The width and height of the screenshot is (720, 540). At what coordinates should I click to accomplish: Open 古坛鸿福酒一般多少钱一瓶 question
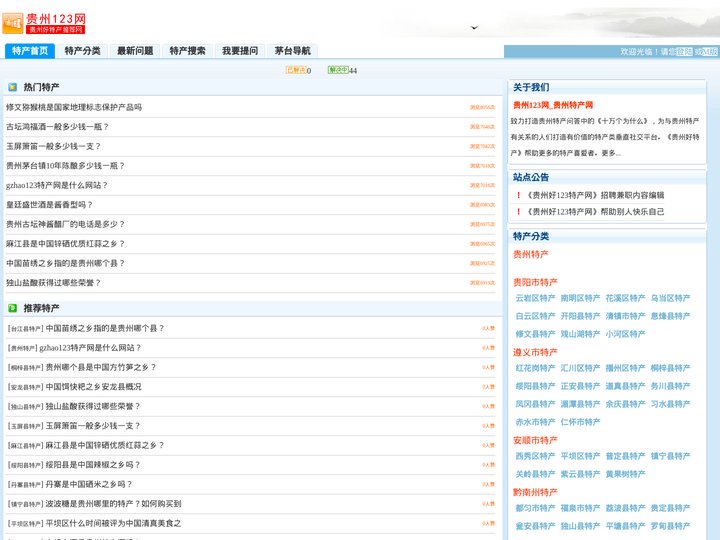tap(57, 127)
